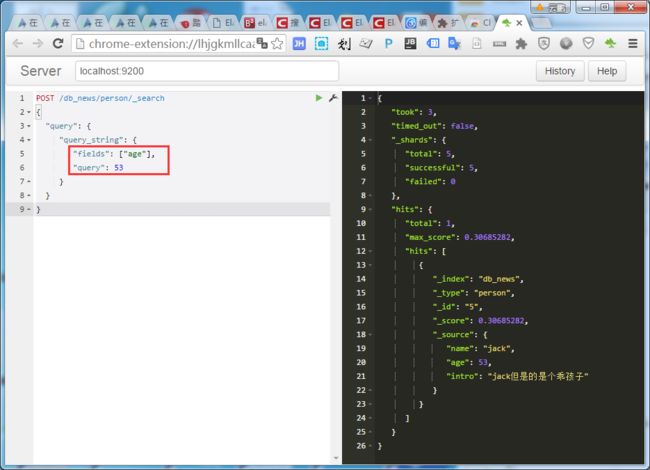Open the checkmark shield extension icon
The image size is (650, 470).
point(588,43)
